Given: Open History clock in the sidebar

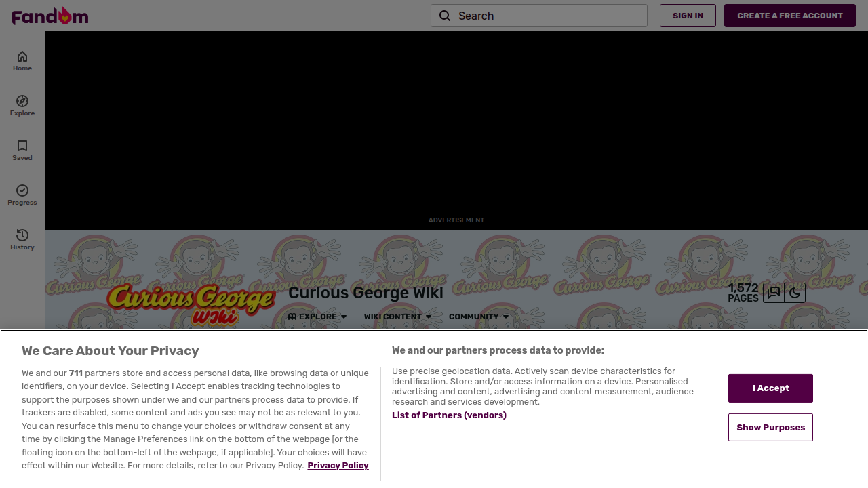Looking at the screenshot, I should click(22, 240).
